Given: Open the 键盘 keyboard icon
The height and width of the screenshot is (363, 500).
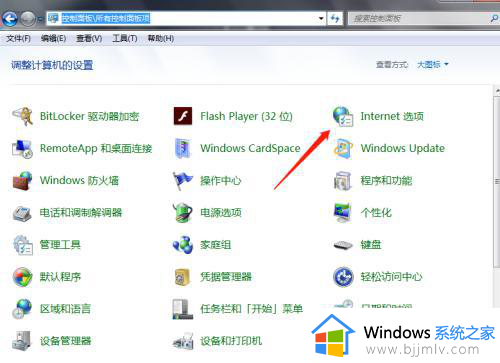Looking at the screenshot, I should (x=343, y=245).
